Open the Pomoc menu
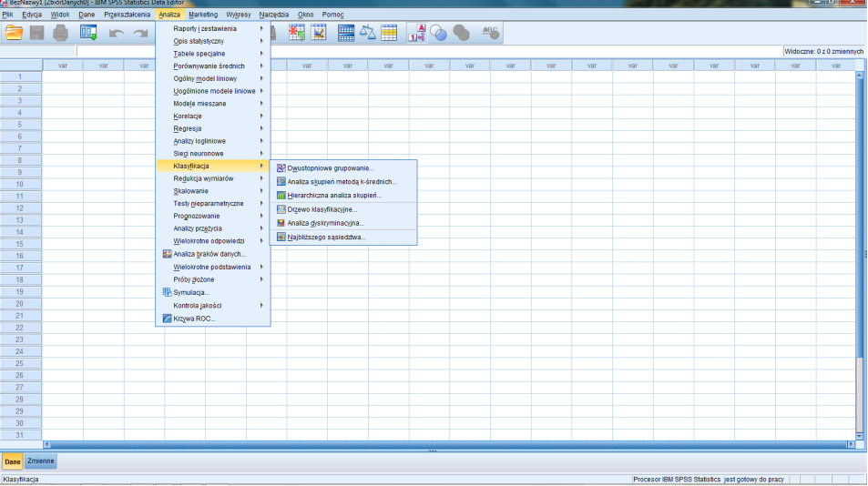This screenshot has width=868, height=486. pyautogui.click(x=333, y=15)
